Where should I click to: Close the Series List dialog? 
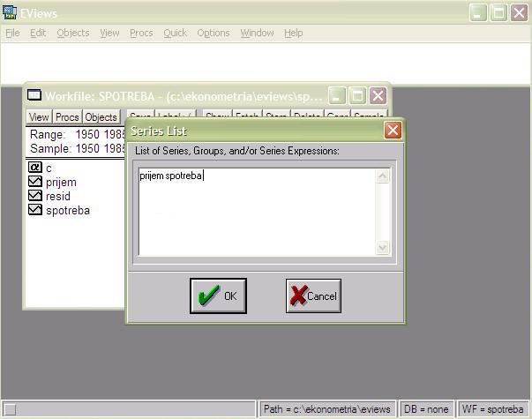point(393,131)
